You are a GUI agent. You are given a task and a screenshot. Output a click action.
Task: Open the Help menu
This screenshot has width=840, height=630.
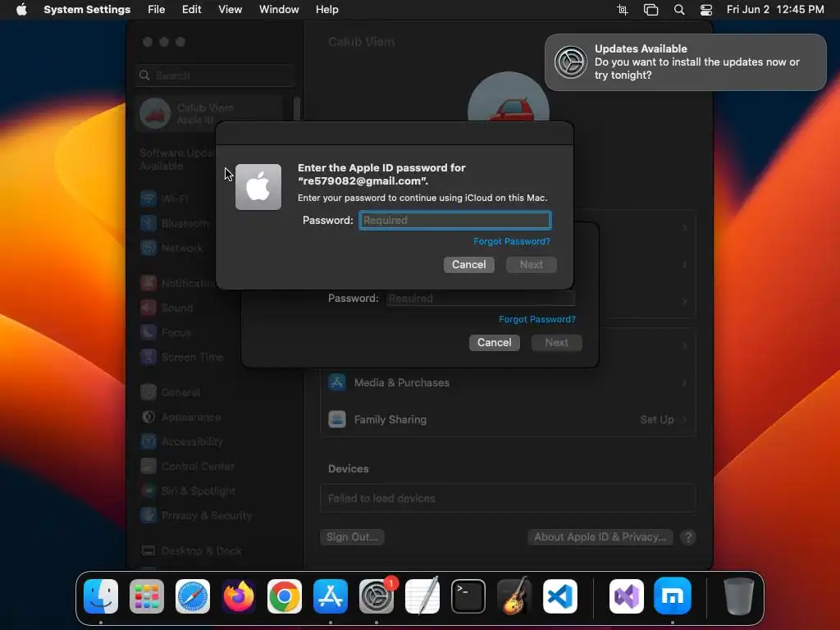(x=326, y=10)
